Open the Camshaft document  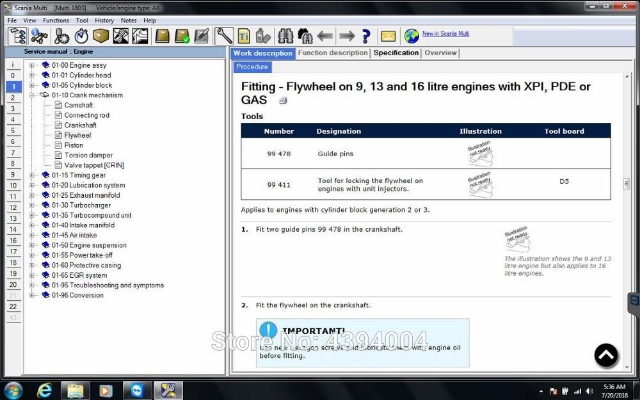(78, 105)
